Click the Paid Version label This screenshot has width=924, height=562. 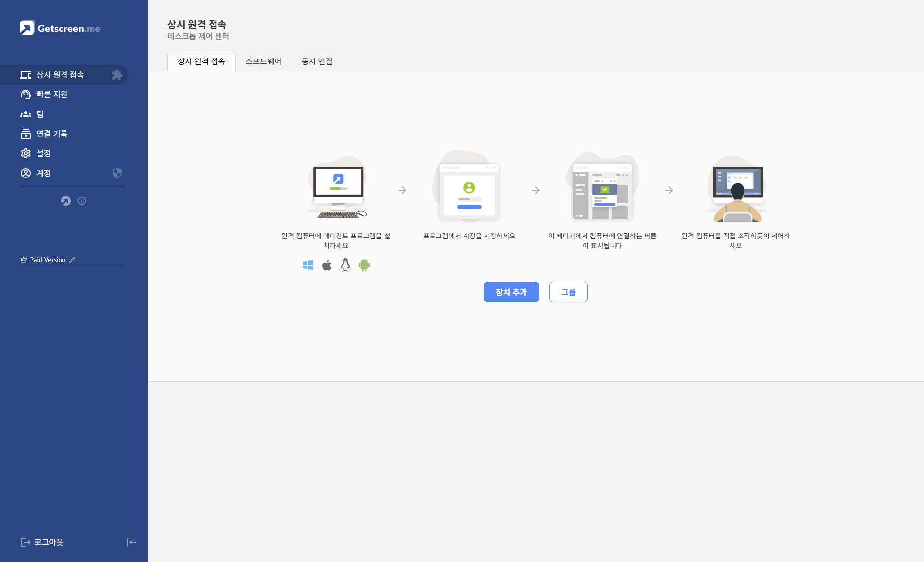pos(48,260)
